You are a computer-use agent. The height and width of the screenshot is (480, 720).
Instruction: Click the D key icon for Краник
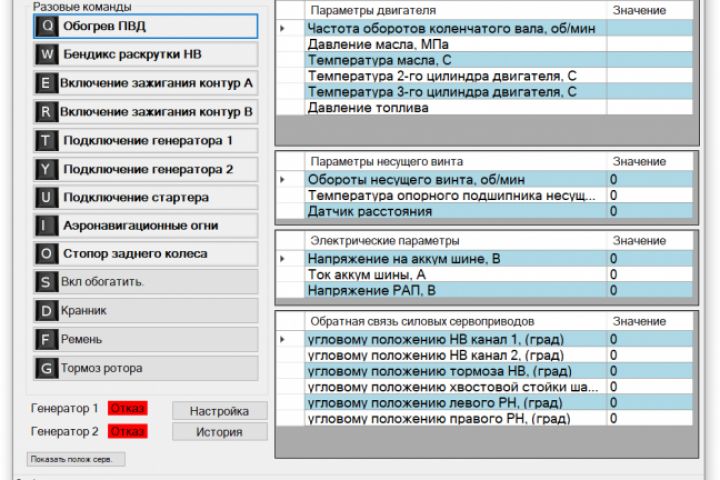46,311
